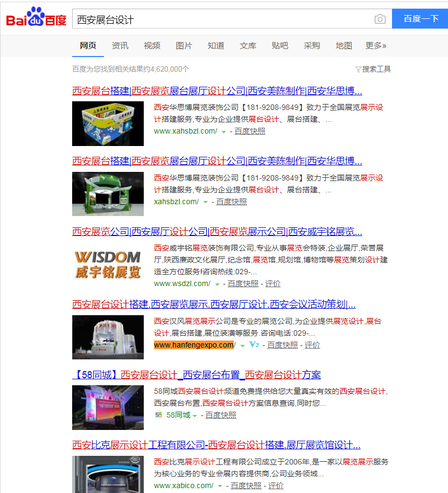This screenshot has height=493, width=448.
Task: Open camera image search icon
Action: (x=380, y=19)
